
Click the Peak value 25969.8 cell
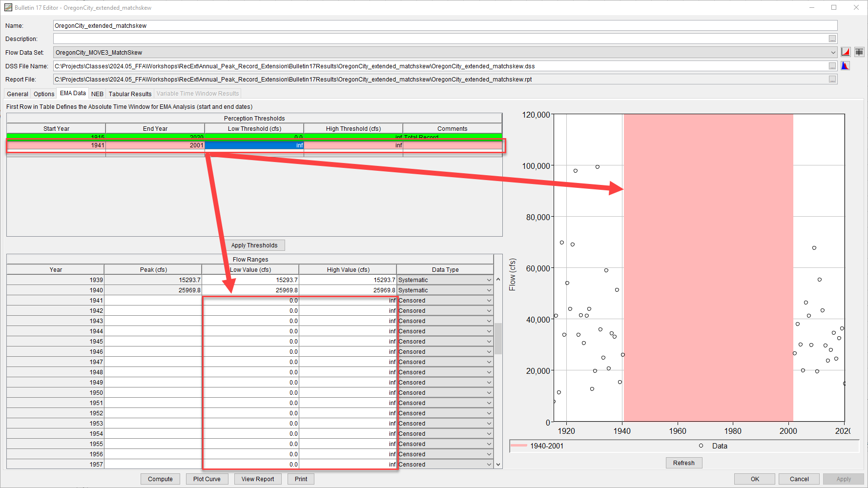coord(153,290)
